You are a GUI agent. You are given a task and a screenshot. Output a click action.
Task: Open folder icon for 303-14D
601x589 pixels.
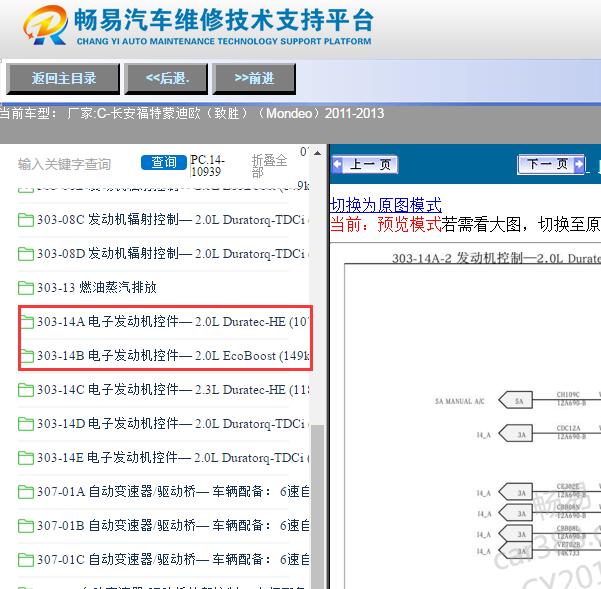point(26,424)
